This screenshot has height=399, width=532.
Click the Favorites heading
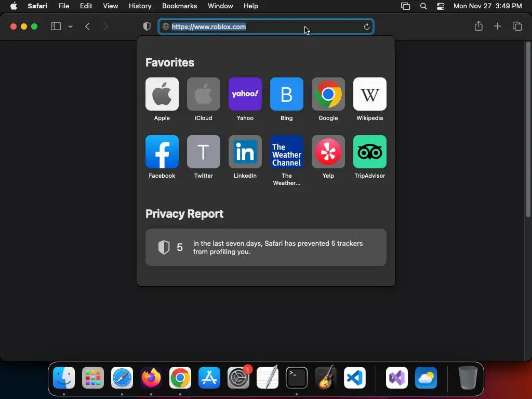coord(170,62)
